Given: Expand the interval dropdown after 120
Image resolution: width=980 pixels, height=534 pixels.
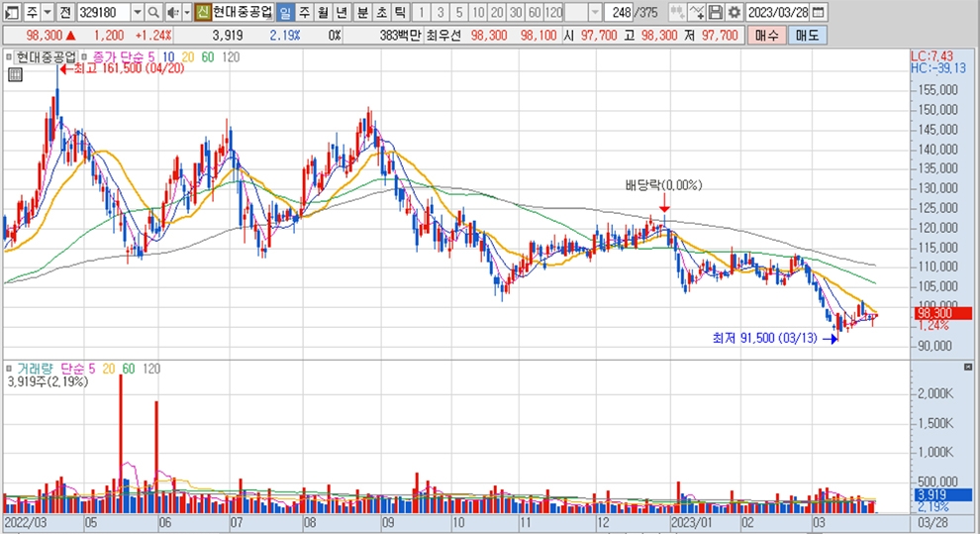Looking at the screenshot, I should point(594,12).
